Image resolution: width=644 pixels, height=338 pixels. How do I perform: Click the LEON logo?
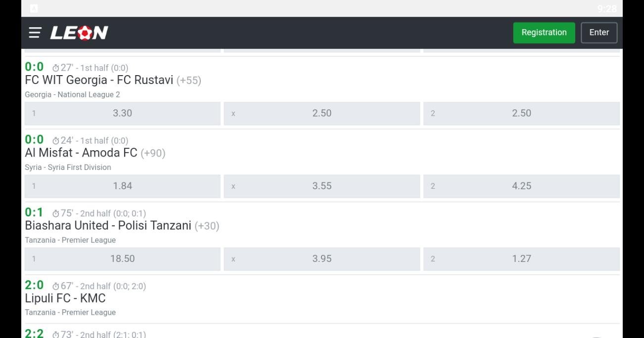pos(79,33)
